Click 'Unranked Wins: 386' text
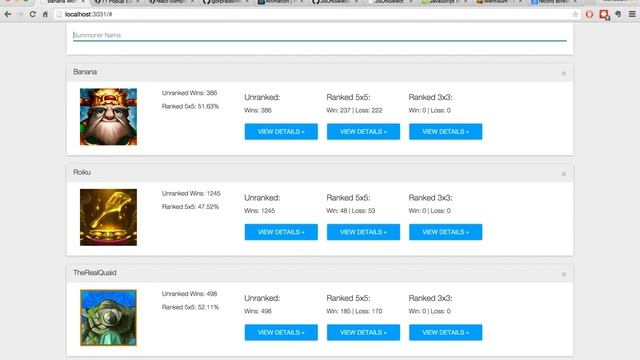Viewport: 640px width, 360px height. 189,93
